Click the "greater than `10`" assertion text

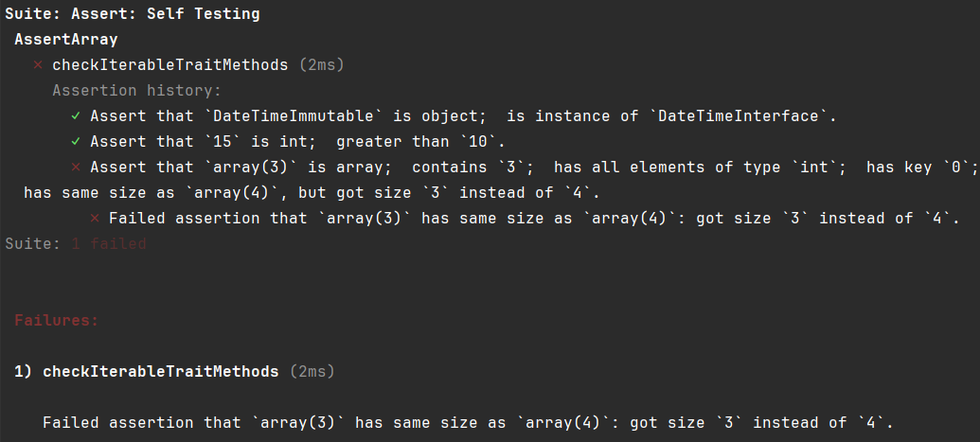click(421, 142)
